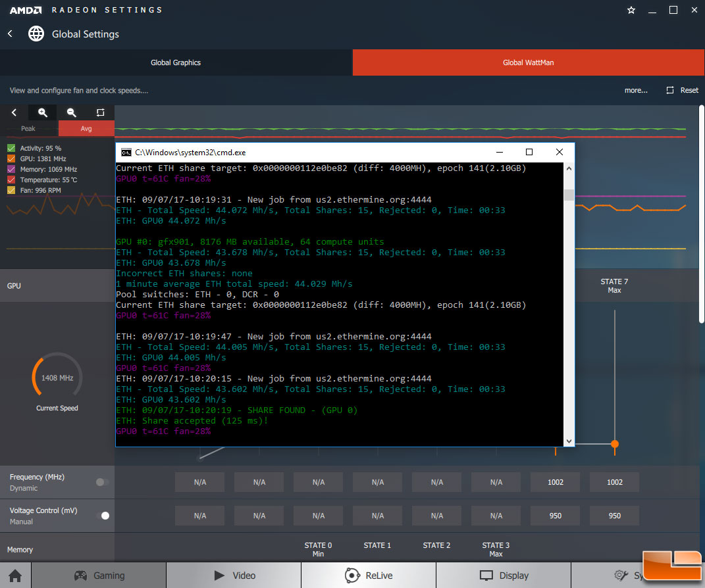Screen dimensions: 705x588
Task: Click the Reset button label
Action: tap(689, 90)
